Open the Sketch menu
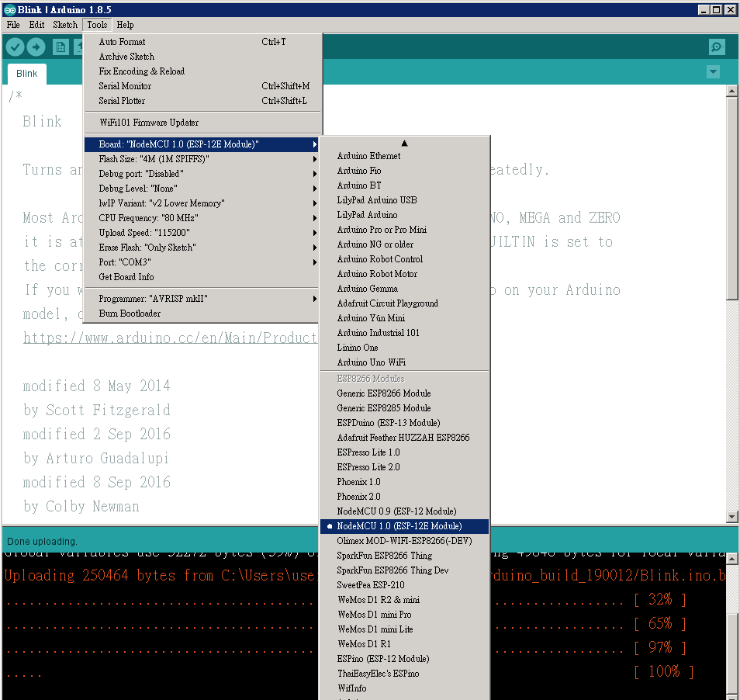This screenshot has width=740, height=700. 65,25
